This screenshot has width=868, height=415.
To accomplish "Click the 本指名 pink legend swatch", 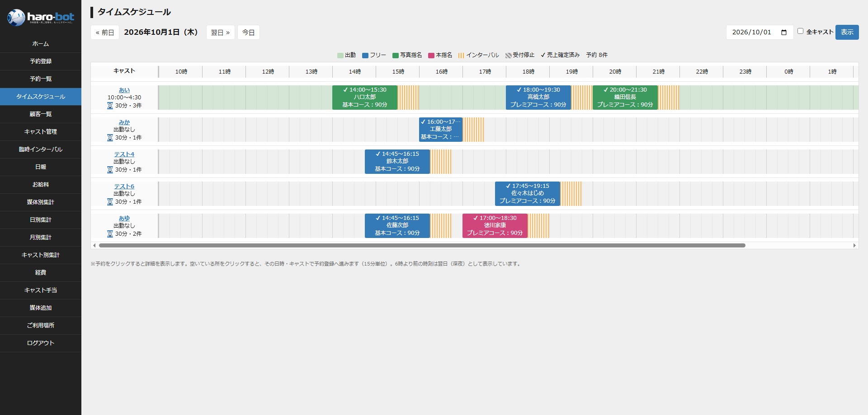I will (x=431, y=56).
